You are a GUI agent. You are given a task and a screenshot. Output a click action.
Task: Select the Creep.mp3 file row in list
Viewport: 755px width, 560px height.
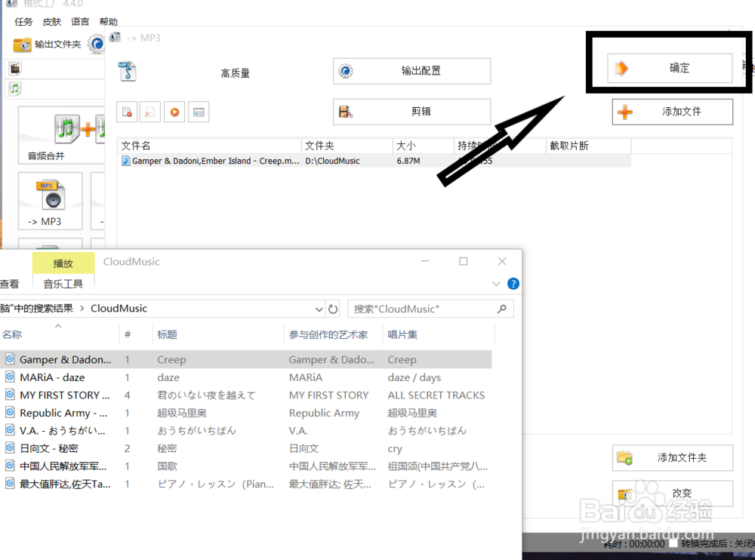point(374,161)
